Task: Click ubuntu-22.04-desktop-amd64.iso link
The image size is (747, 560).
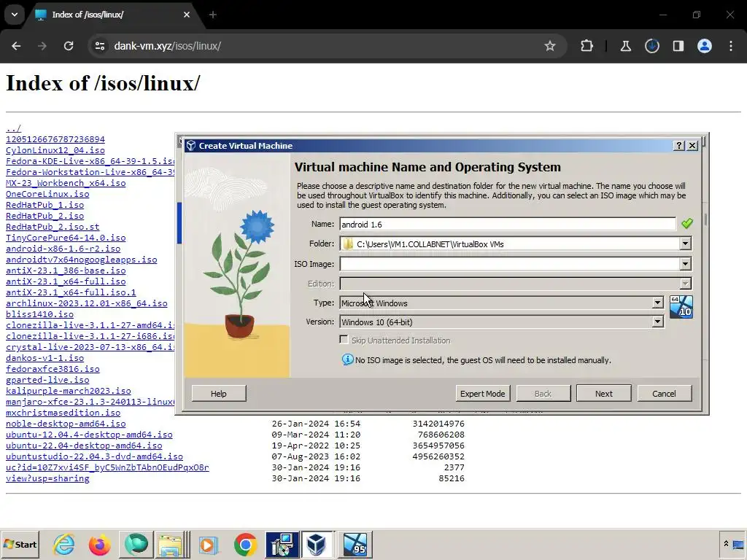Action: coord(84,446)
